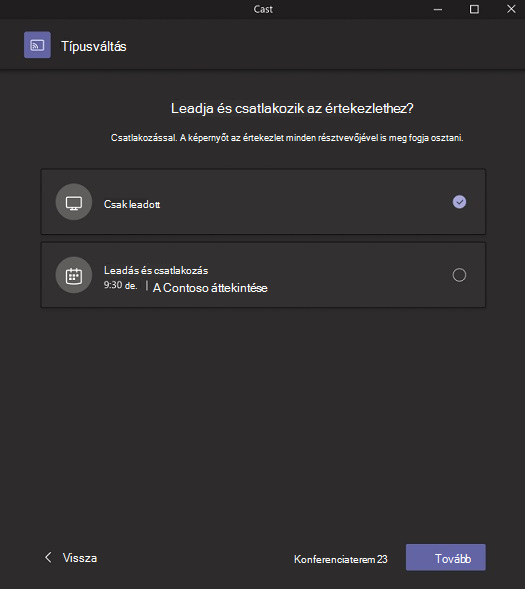Screen dimensions: 525x589
Task: Choose the Csak leadott option card
Action: [x=263, y=202]
